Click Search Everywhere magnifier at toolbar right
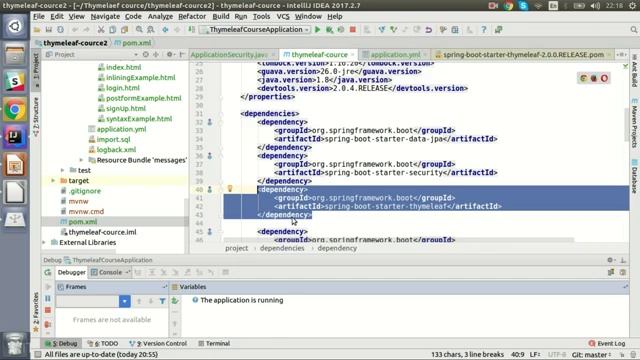The image size is (640, 360). tap(633, 30)
